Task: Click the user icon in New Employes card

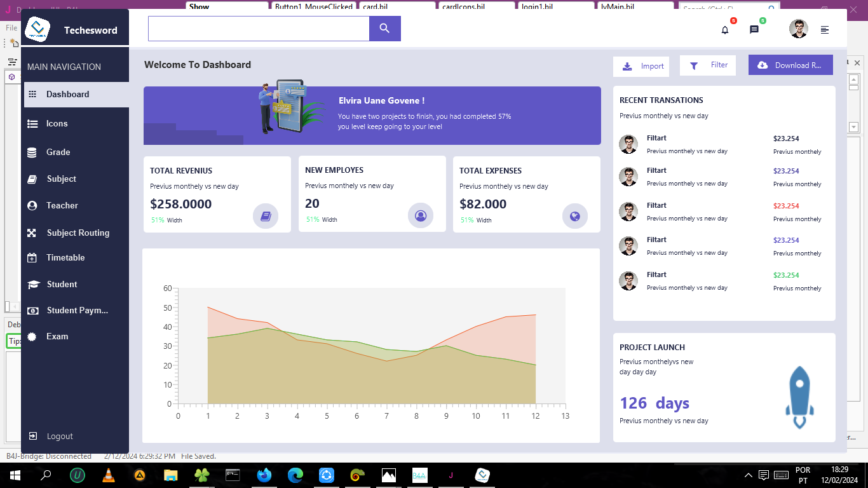Action: click(421, 215)
